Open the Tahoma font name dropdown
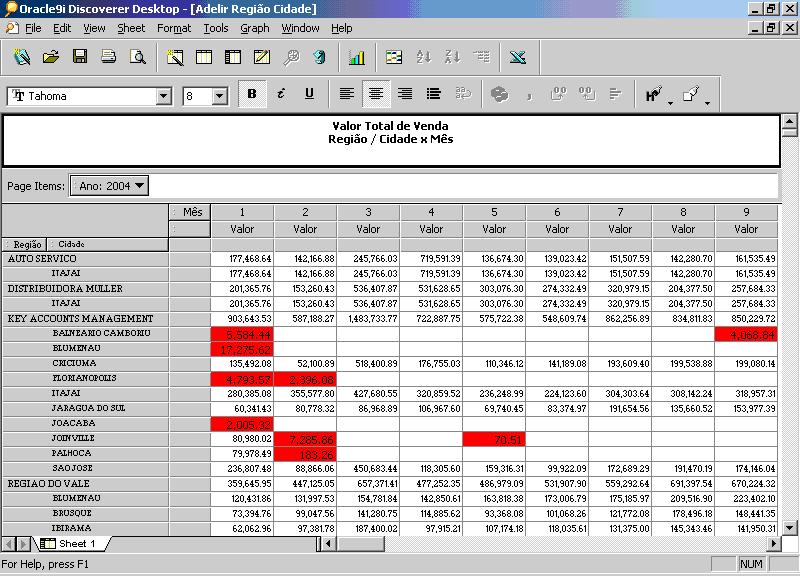This screenshot has width=800, height=576. pos(164,96)
